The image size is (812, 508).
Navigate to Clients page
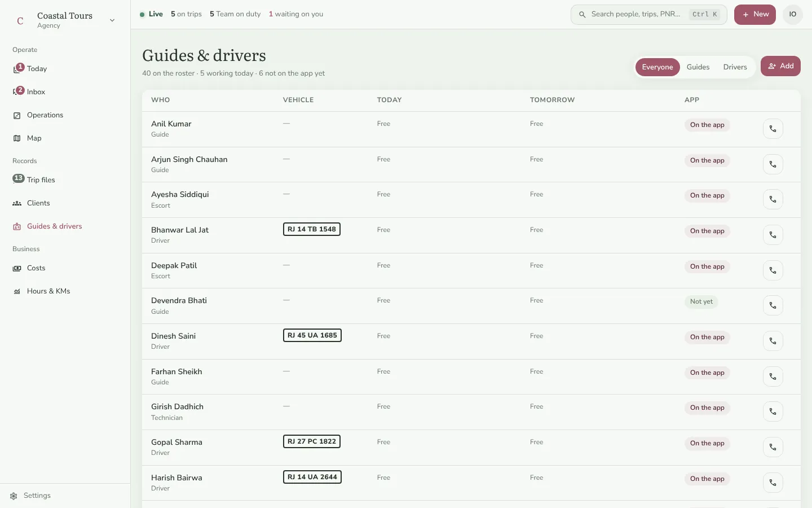pos(65,203)
